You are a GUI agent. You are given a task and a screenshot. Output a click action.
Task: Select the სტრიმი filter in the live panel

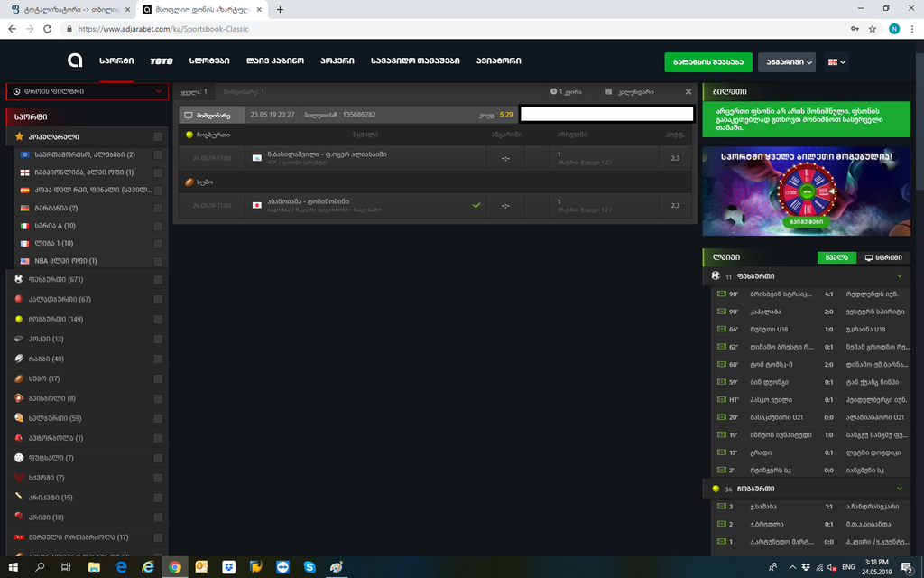(882, 257)
